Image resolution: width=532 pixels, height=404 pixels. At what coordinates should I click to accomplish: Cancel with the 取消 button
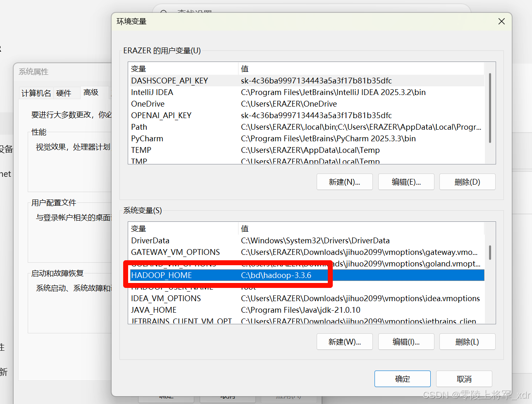(464, 379)
